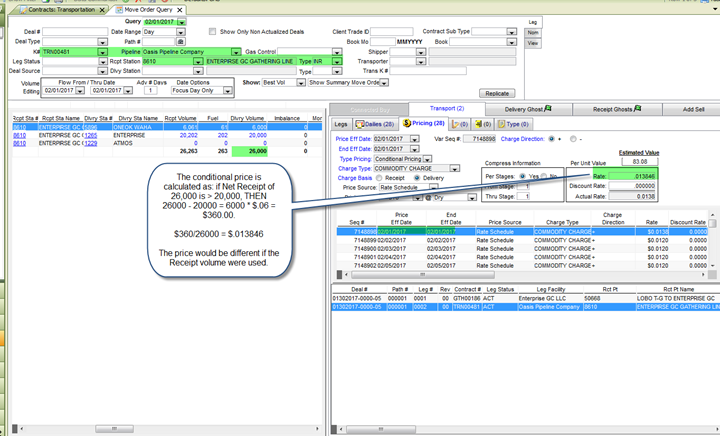Screen dimensions: 720x436
Task: Open delivery station link 1265
Action: point(91,135)
